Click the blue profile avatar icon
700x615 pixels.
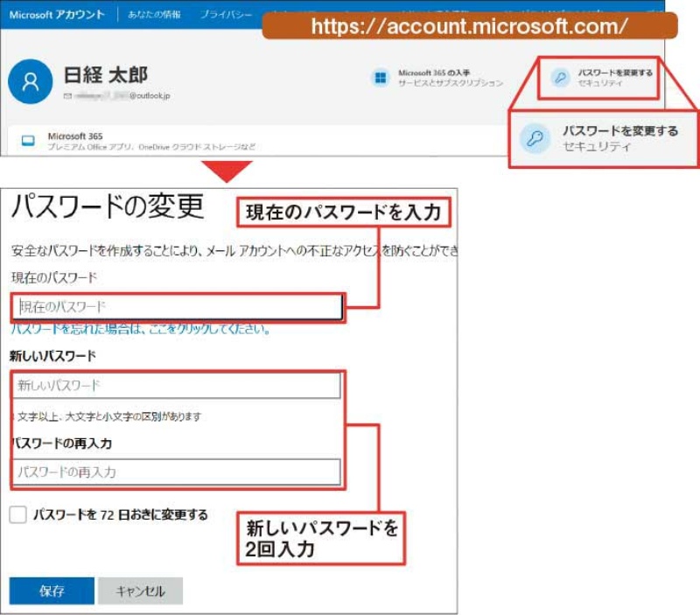point(31,82)
